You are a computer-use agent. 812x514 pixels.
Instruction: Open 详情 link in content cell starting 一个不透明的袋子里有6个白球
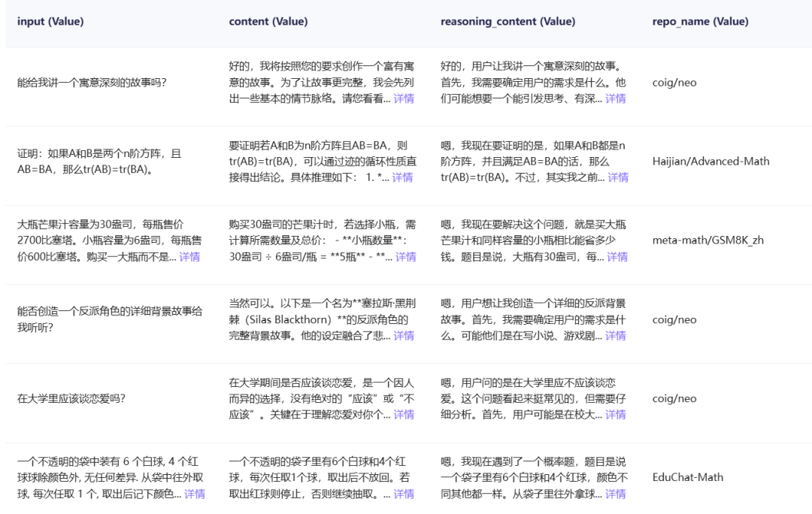tap(404, 494)
